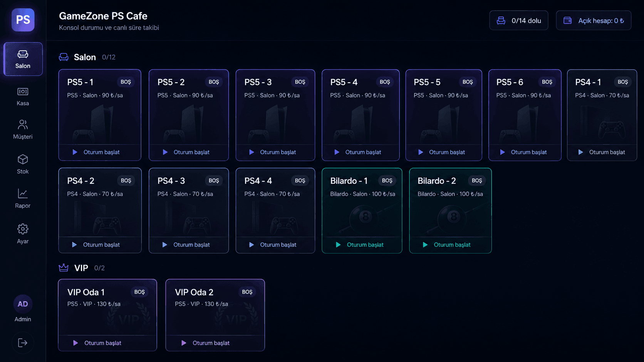The width and height of the screenshot is (644, 362).
Task: Go to the Müşteri page
Action: 23,129
